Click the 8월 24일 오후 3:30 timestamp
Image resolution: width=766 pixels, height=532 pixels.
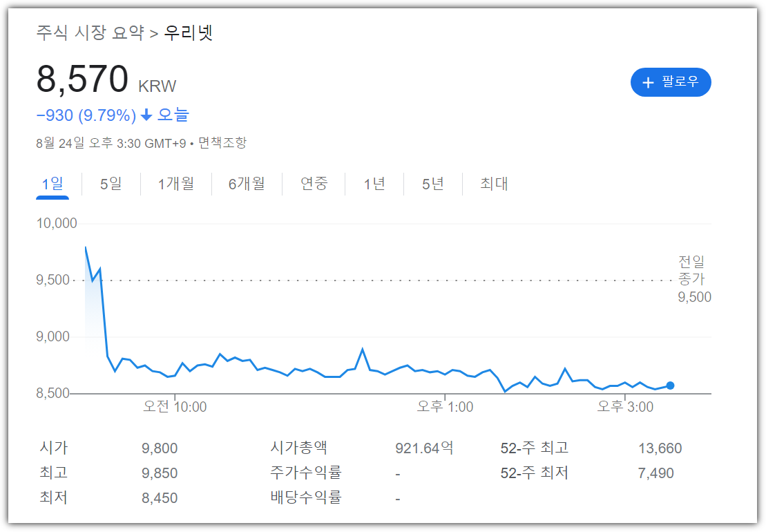(111, 143)
